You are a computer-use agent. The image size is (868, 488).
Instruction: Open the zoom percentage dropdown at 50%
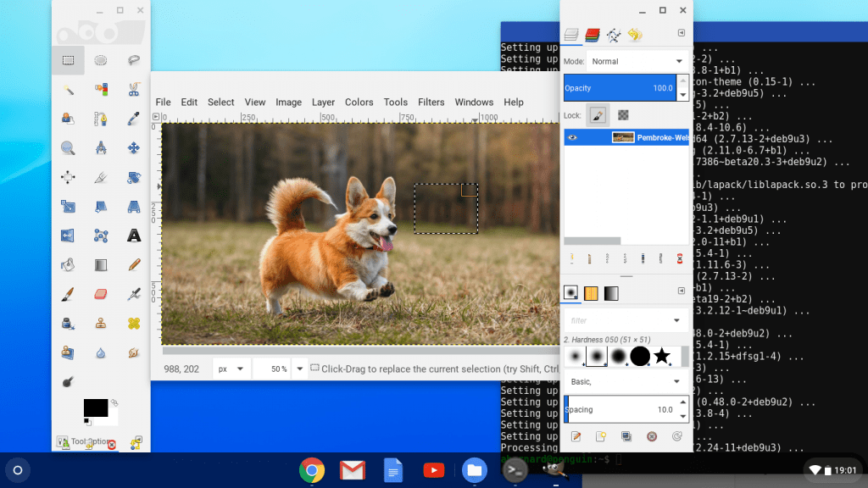point(298,369)
